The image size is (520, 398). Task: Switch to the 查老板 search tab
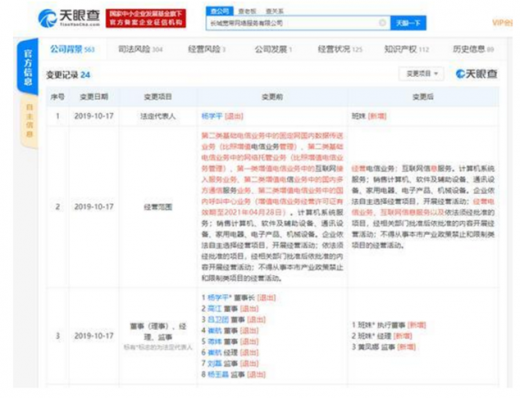coord(247,11)
